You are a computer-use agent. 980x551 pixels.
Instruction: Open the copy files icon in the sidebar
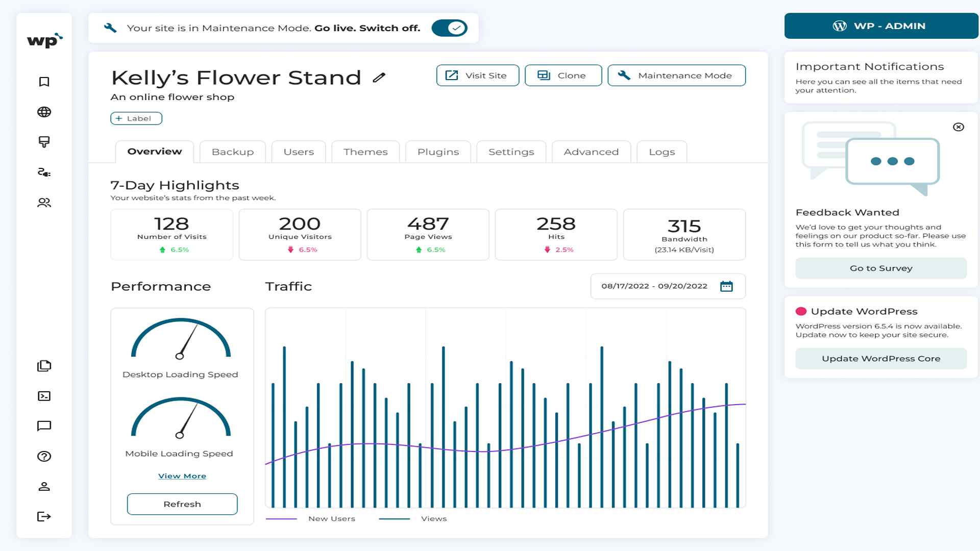coord(44,366)
